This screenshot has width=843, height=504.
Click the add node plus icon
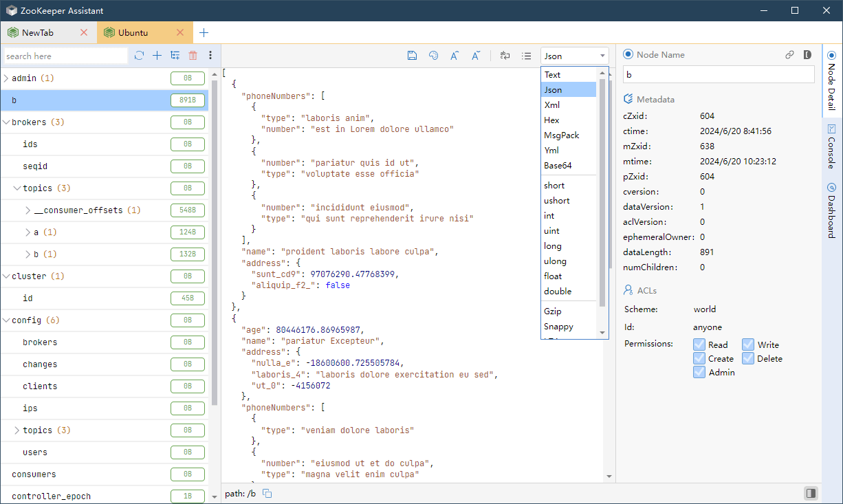coord(157,56)
